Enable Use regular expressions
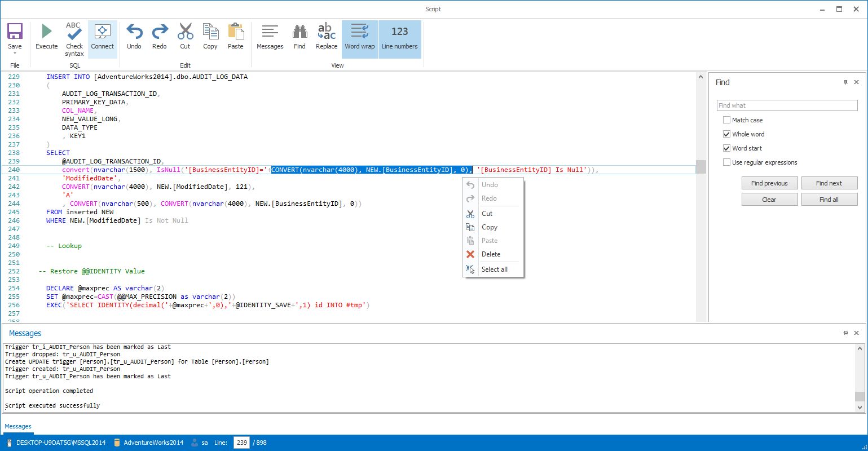868x451 pixels. click(x=726, y=162)
